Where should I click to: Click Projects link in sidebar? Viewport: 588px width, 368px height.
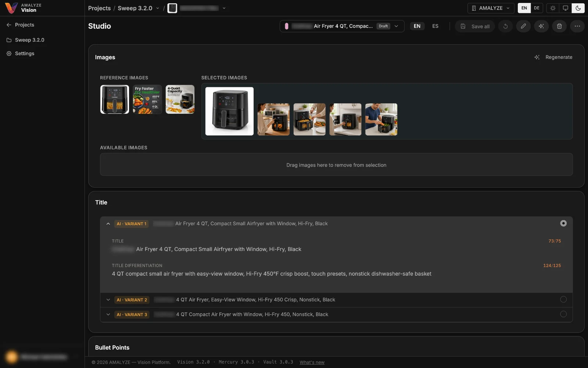[25, 25]
